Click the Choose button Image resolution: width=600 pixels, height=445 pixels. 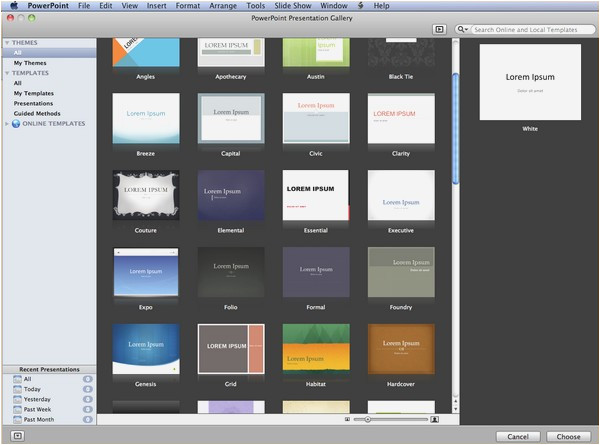tap(568, 436)
